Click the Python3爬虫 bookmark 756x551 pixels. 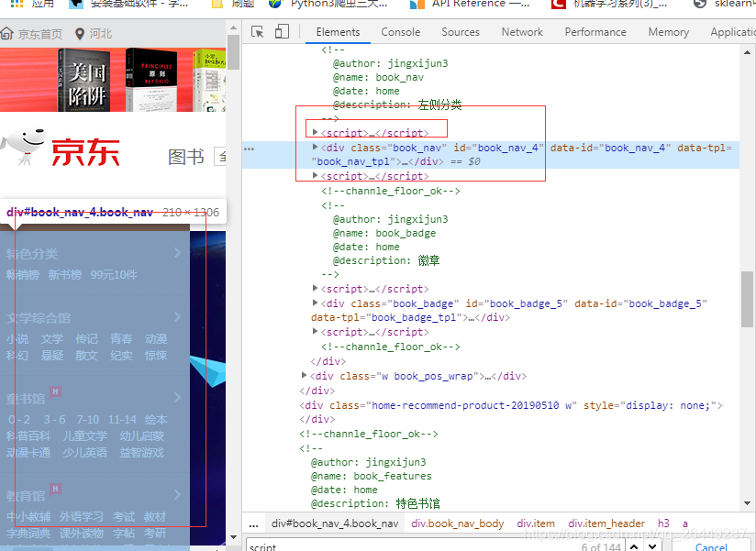328,4
